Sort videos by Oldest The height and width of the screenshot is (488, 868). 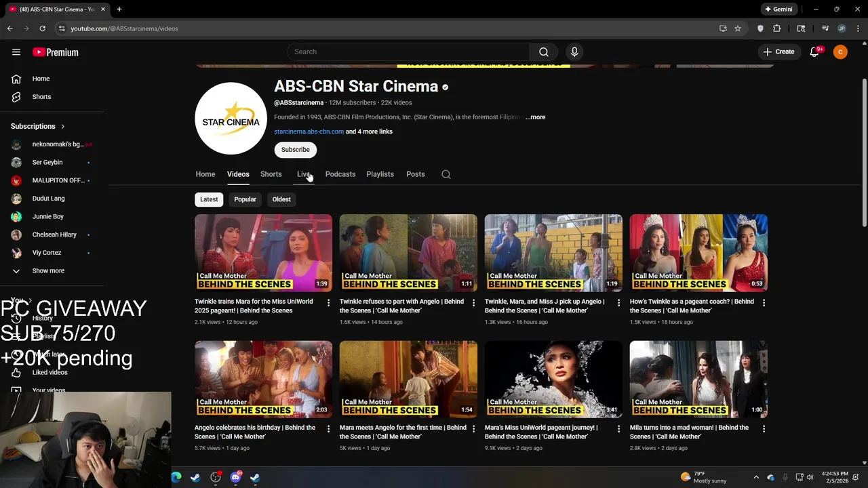point(281,199)
